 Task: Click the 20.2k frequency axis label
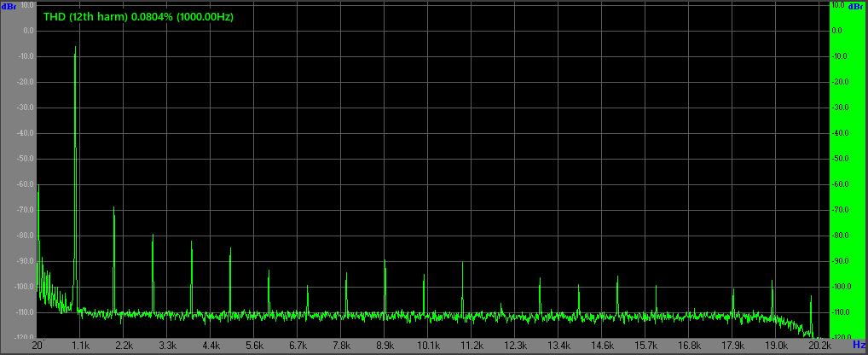point(819,346)
